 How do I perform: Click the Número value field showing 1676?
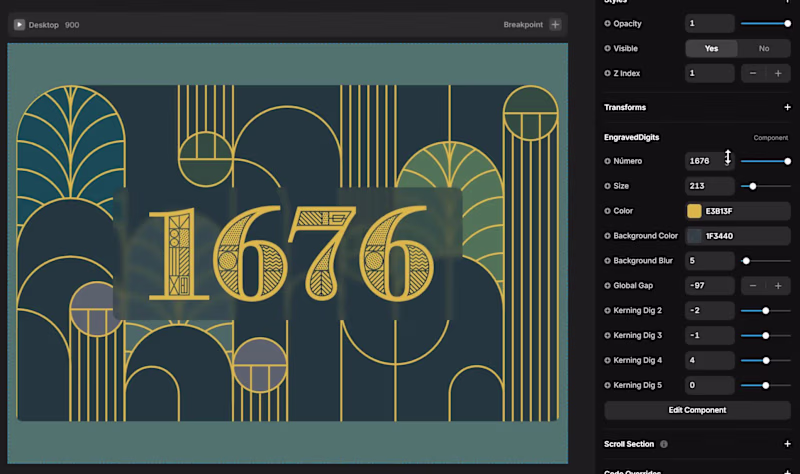coord(710,161)
